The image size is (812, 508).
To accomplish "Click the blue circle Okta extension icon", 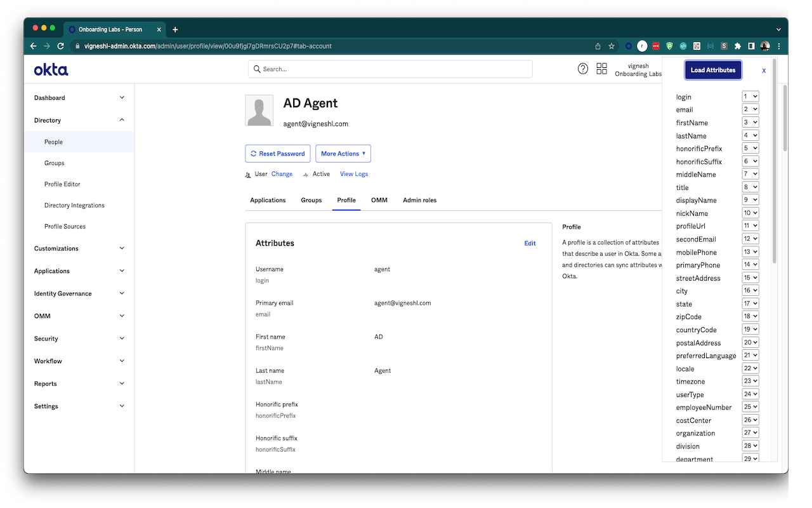I will coord(629,46).
